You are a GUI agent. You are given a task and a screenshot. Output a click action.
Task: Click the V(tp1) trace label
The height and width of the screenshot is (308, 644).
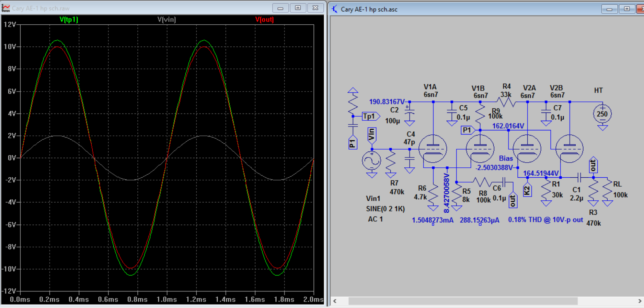69,20
